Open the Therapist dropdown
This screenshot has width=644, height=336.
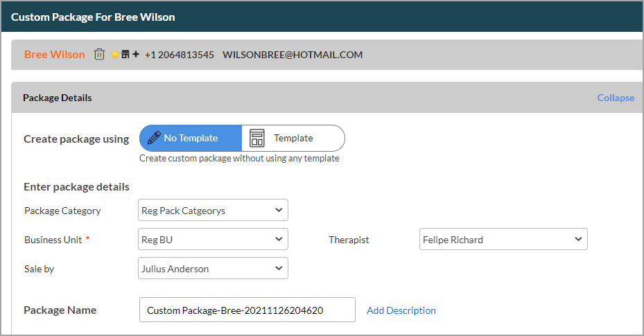tap(503, 239)
